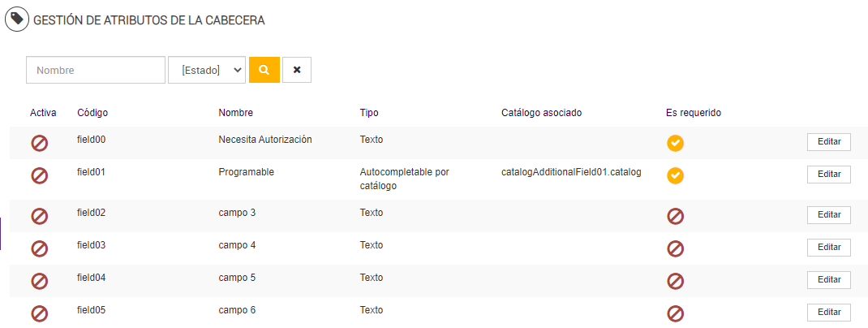Viewport: 868px width, 328px height.
Task: Edit the field00 attribute
Action: (x=828, y=141)
